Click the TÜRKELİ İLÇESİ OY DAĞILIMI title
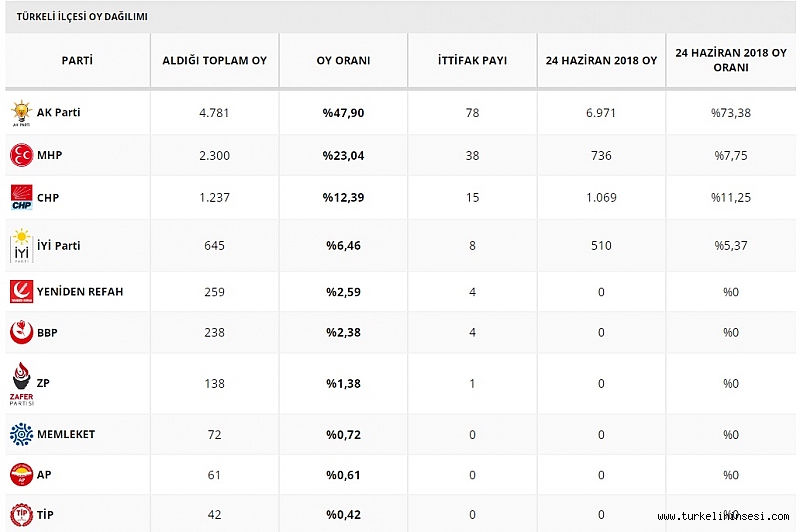Viewport: 800px width, 532px height. tap(82, 16)
